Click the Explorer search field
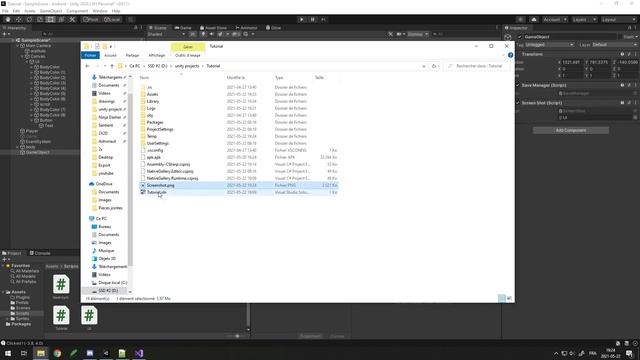 click(476, 66)
